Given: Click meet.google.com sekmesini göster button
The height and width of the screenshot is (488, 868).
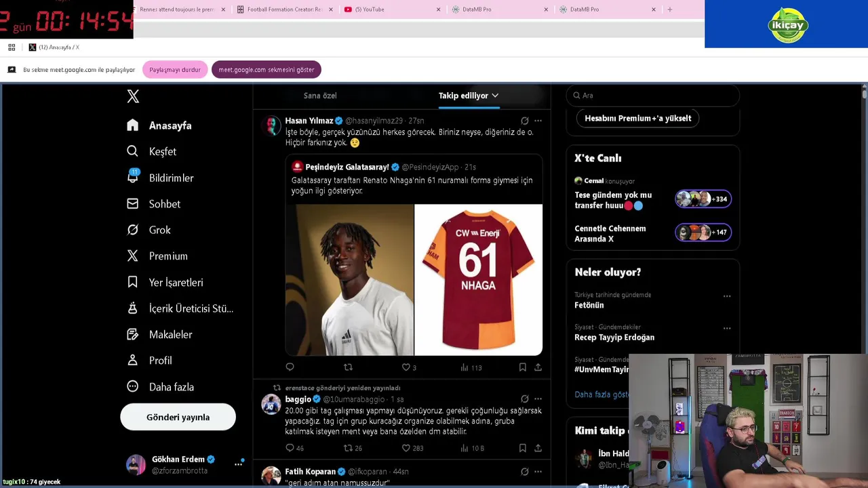Looking at the screenshot, I should (x=267, y=70).
